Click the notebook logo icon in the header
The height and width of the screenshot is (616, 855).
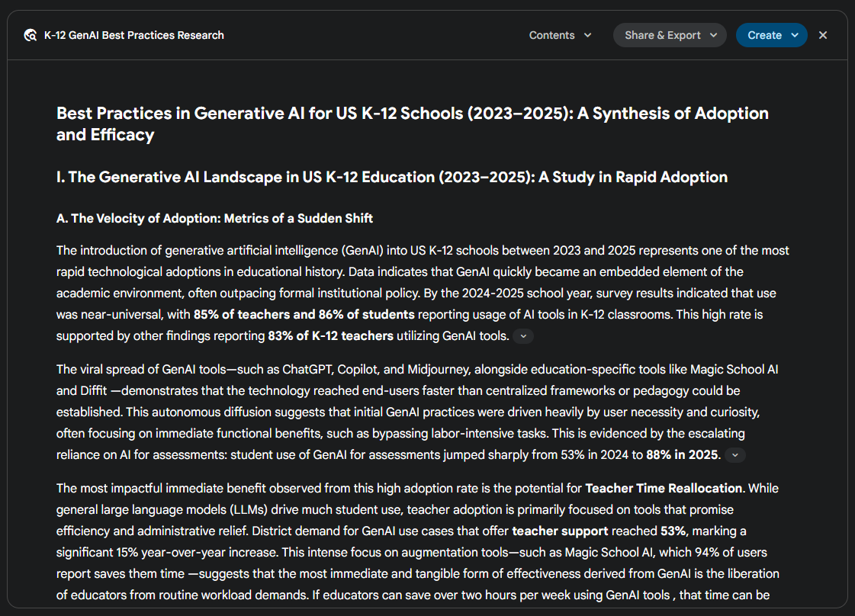click(29, 35)
